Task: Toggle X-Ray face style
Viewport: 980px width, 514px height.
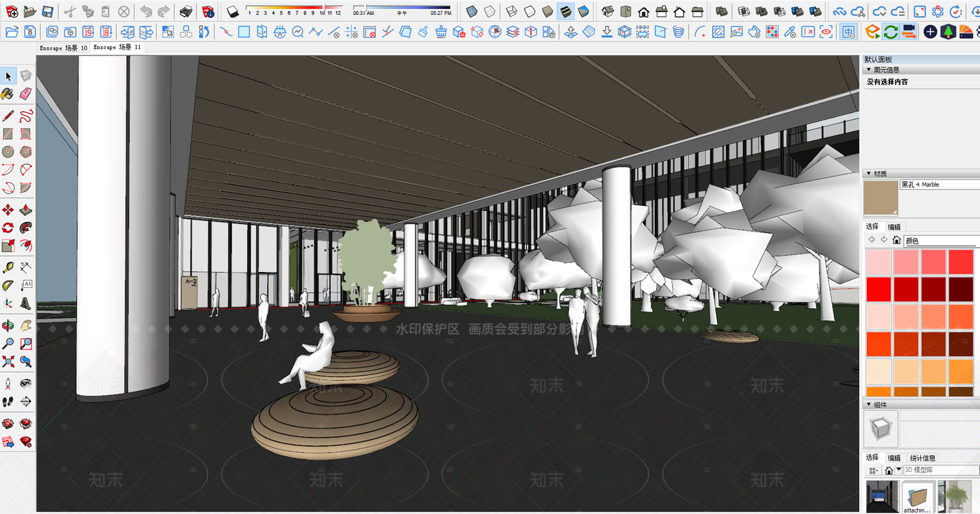Action: pos(472,12)
